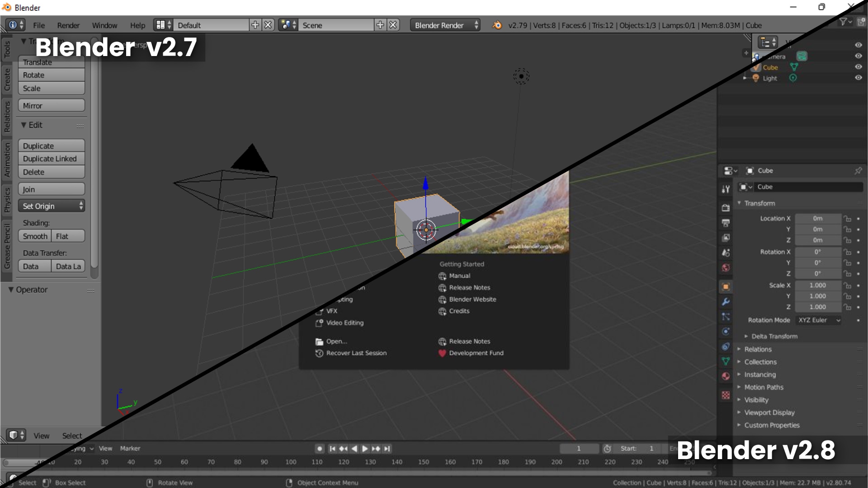Open the World properties tab
The width and height of the screenshot is (868, 488).
[726, 267]
